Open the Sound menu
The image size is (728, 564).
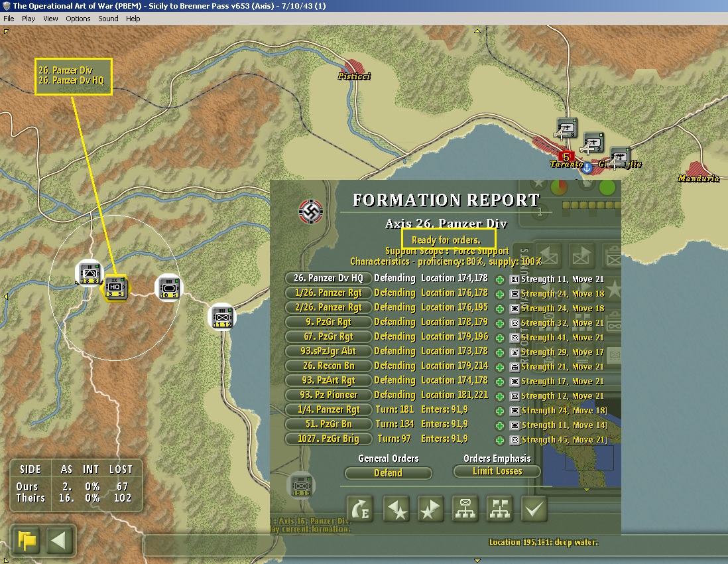click(108, 19)
